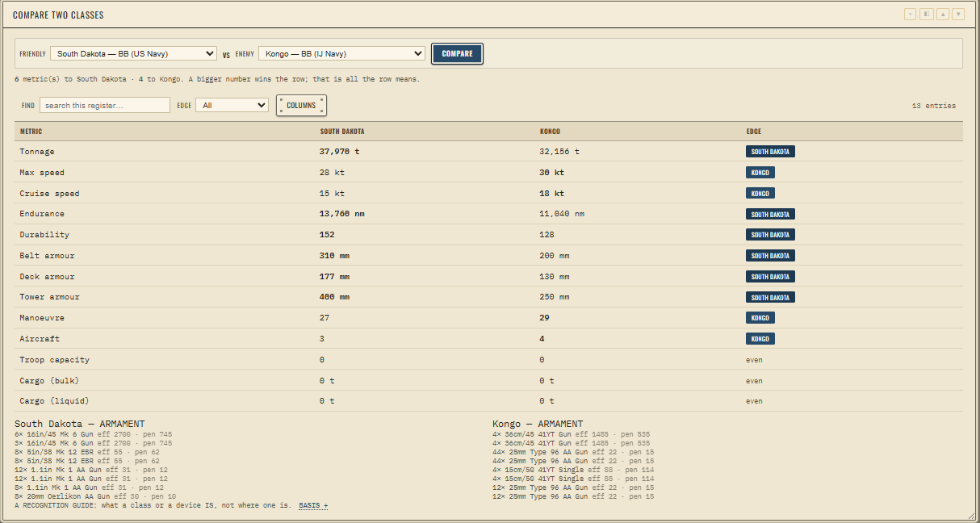
Task: Select the Troop capacity metric label
Action: click(55, 359)
